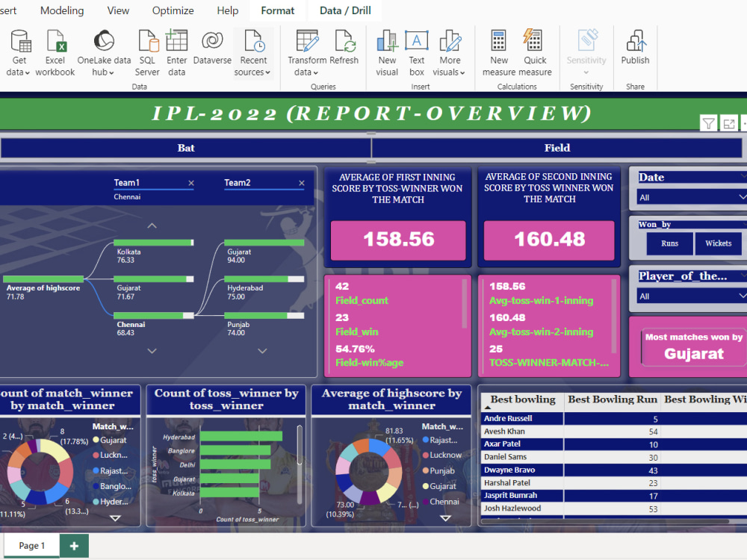
Task: Toggle the filters pane icon
Action: click(708, 122)
